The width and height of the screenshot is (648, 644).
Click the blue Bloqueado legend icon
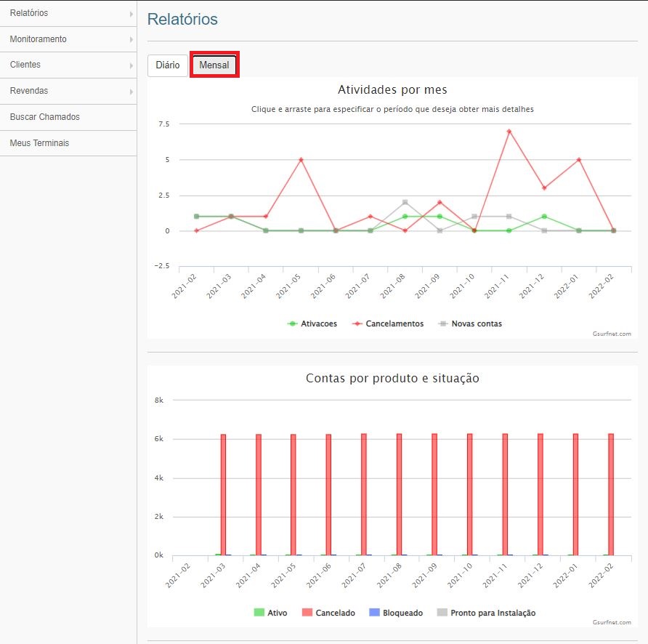click(374, 613)
